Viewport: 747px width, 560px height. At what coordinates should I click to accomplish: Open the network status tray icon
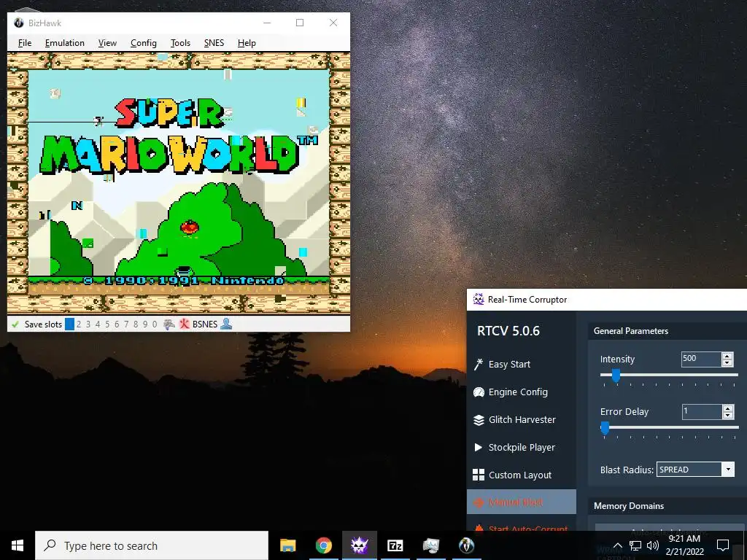(635, 545)
